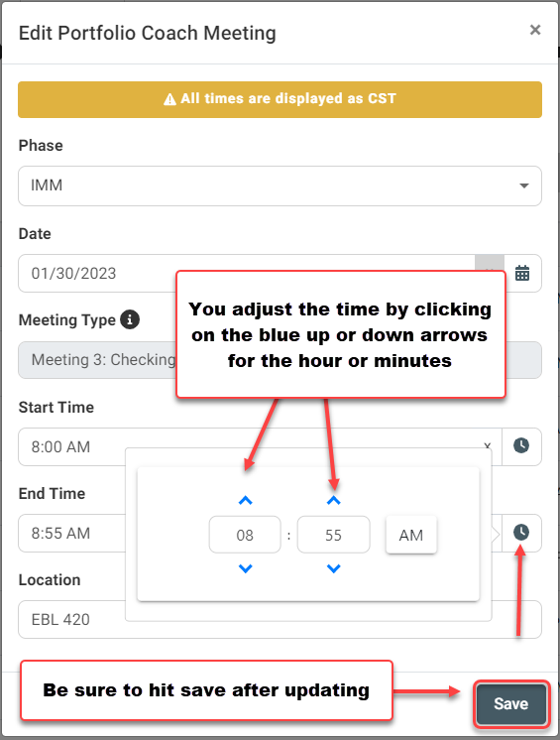Decrease the hour with the blue down arrow
The width and height of the screenshot is (560, 740).
[245, 568]
